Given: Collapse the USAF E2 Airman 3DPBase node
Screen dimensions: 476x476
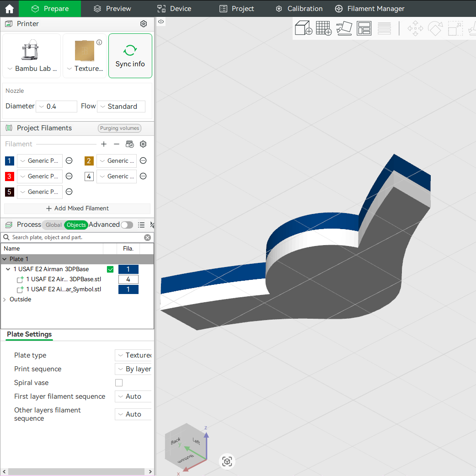Looking at the screenshot, I should tap(8, 269).
